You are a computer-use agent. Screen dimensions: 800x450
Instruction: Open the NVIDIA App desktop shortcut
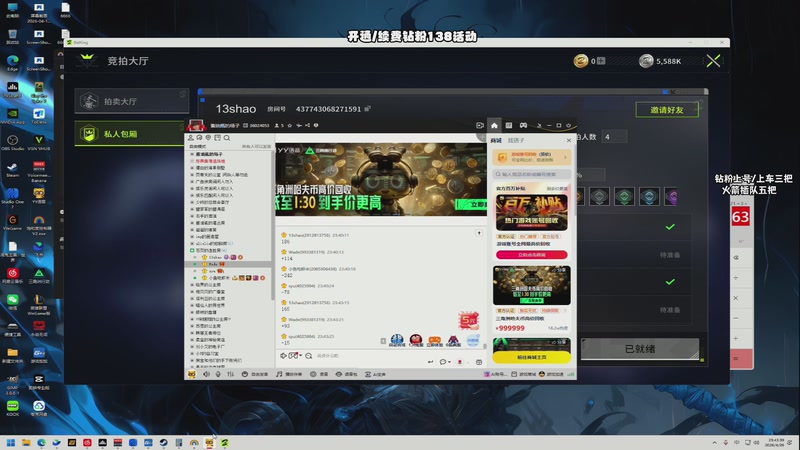13,116
